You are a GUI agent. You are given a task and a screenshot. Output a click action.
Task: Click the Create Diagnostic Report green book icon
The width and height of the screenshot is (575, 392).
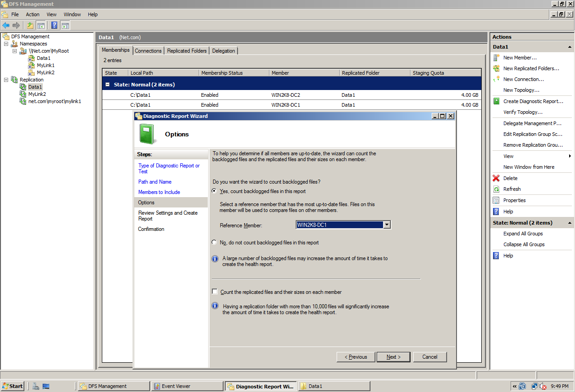click(497, 101)
